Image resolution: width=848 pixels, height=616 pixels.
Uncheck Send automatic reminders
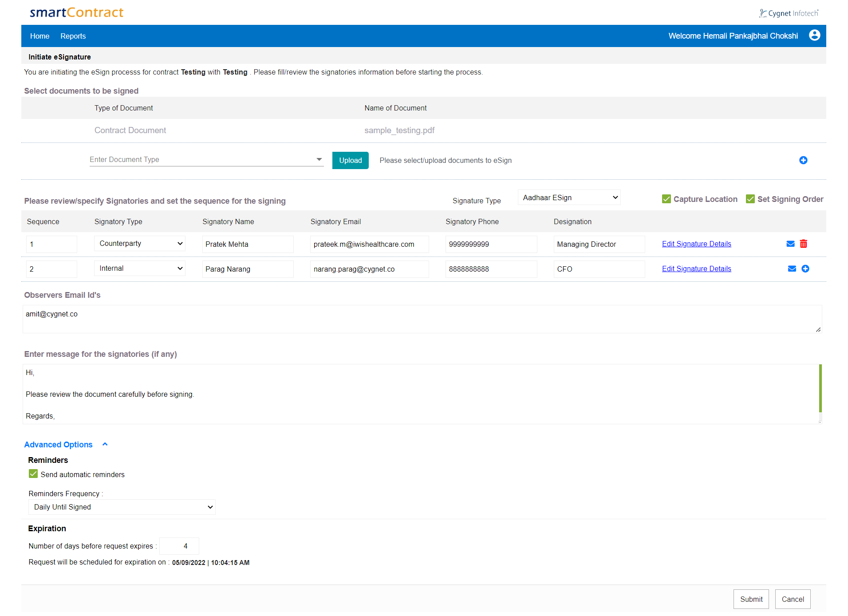(33, 474)
